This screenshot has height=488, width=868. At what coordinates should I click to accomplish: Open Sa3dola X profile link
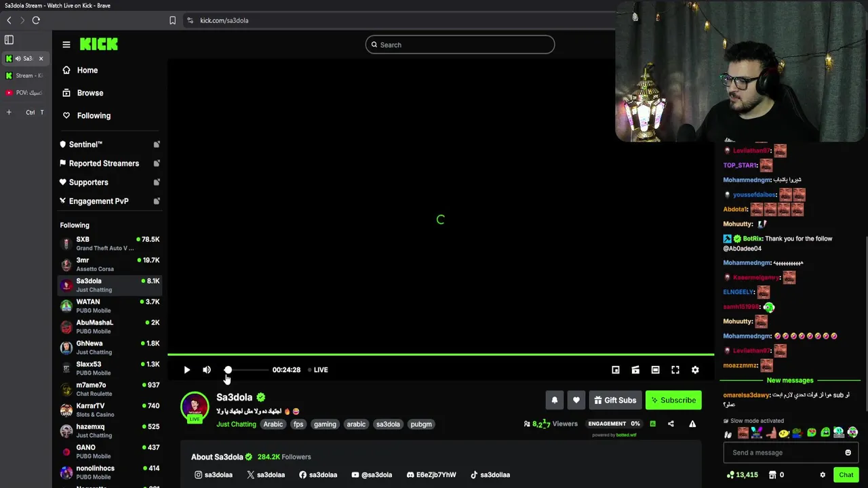[266, 475]
